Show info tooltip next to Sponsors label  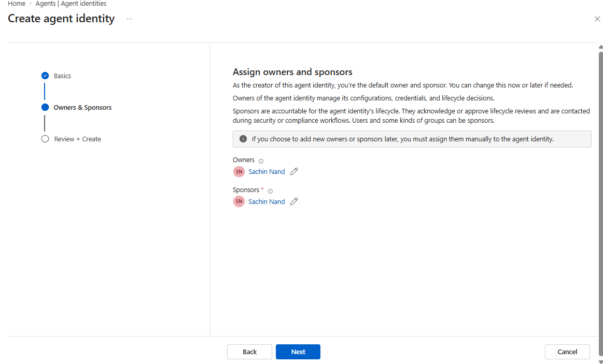point(270,191)
